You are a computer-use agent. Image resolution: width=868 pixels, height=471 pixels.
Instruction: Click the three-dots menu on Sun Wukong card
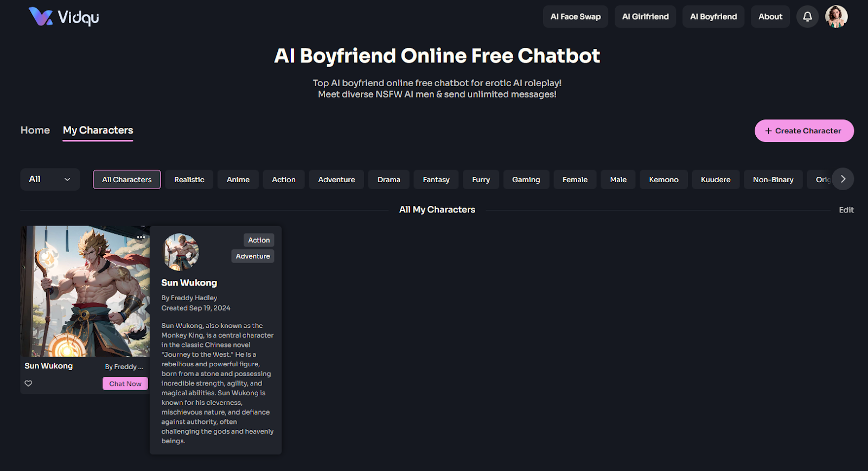pyautogui.click(x=141, y=237)
